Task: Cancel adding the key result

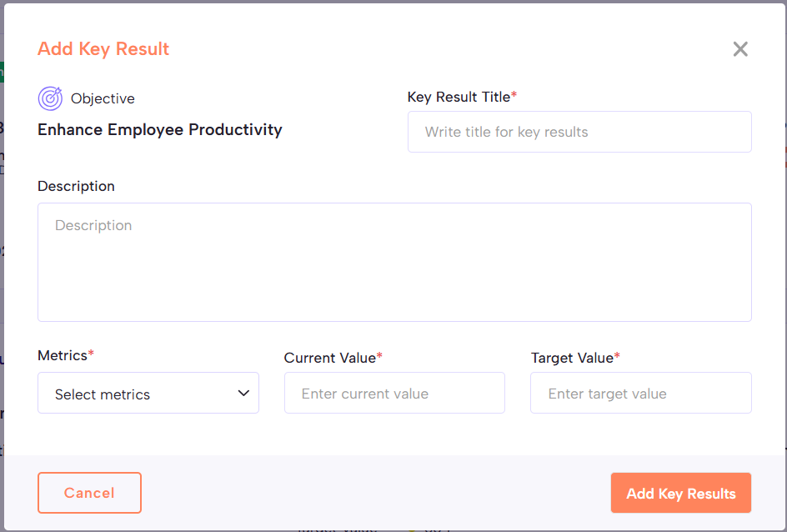Action: (89, 492)
